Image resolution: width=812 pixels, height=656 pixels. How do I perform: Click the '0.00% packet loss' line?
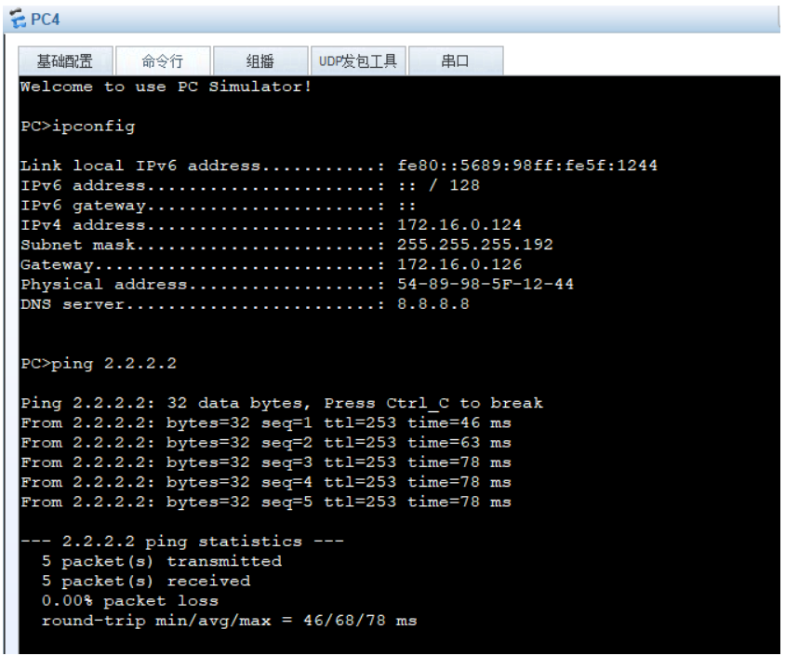pos(130,600)
